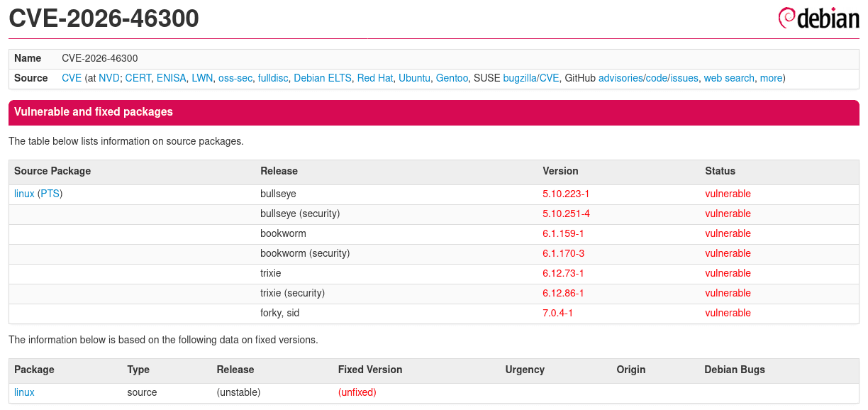Click vulnerable status in bullseye 5.10.223-1 row
The height and width of the screenshot is (410, 868).
728,194
